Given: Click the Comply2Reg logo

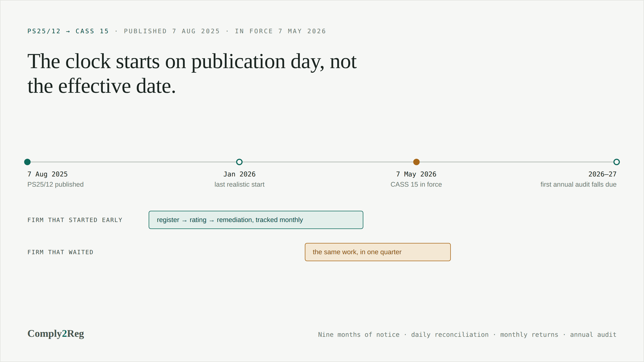Looking at the screenshot, I should point(56,334).
